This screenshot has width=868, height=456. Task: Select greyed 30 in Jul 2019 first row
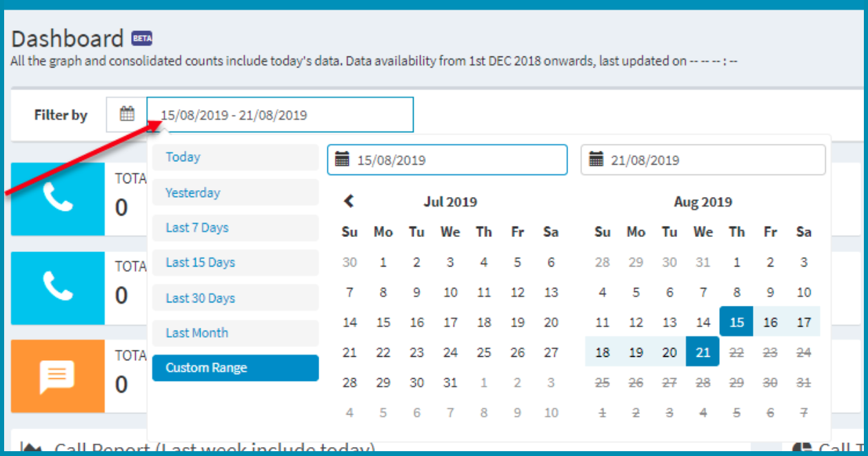point(350,262)
